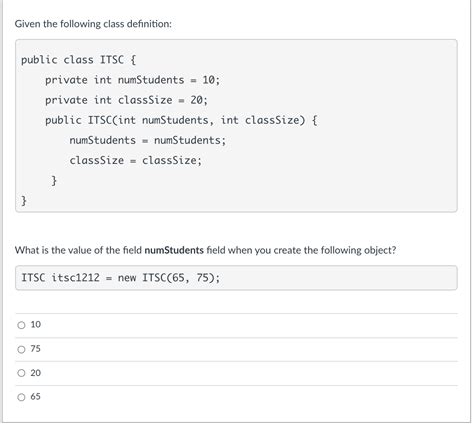Click the "private int numStudents = 10;" line
This screenshot has height=425, width=474.
coord(133,80)
